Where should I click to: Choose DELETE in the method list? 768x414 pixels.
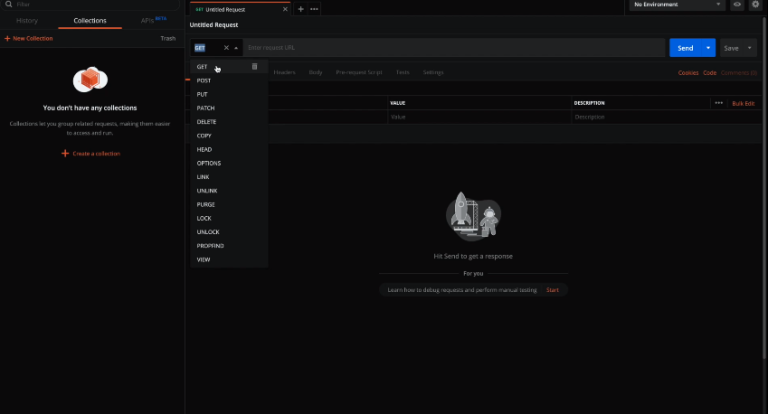point(206,121)
